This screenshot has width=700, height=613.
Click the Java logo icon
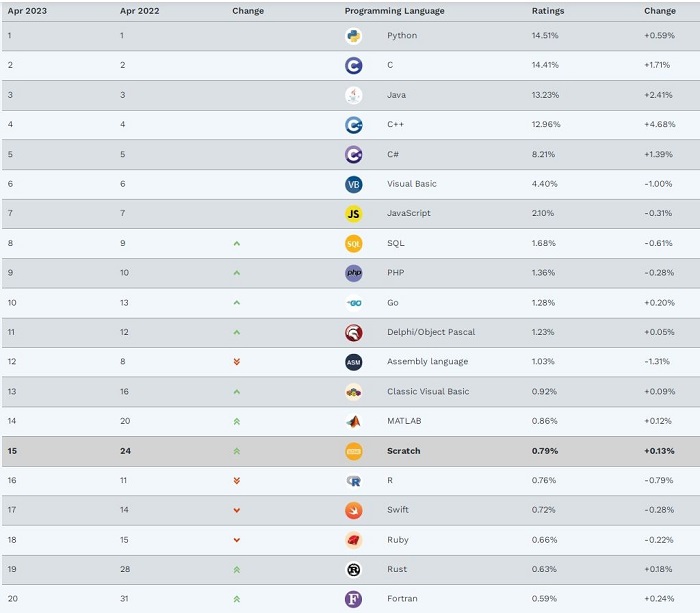354,95
